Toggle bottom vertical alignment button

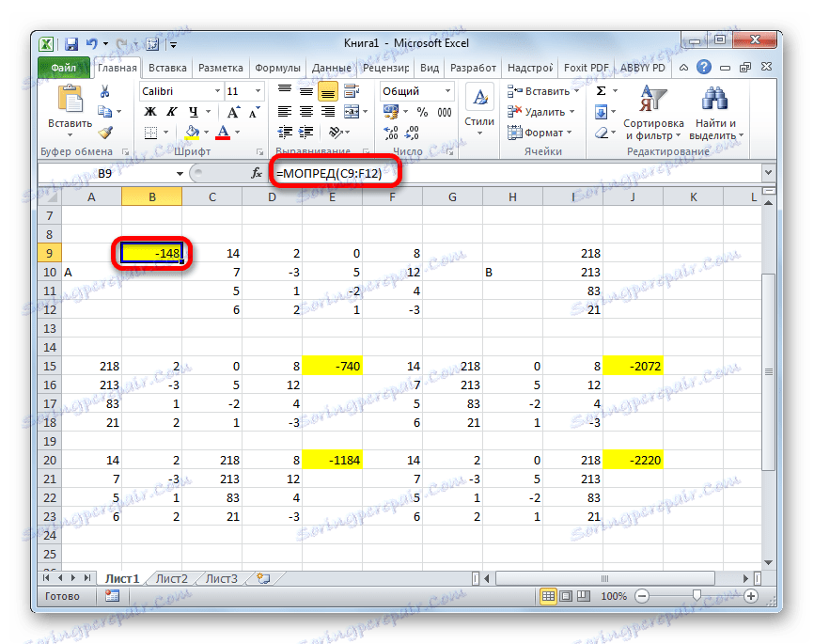(327, 92)
